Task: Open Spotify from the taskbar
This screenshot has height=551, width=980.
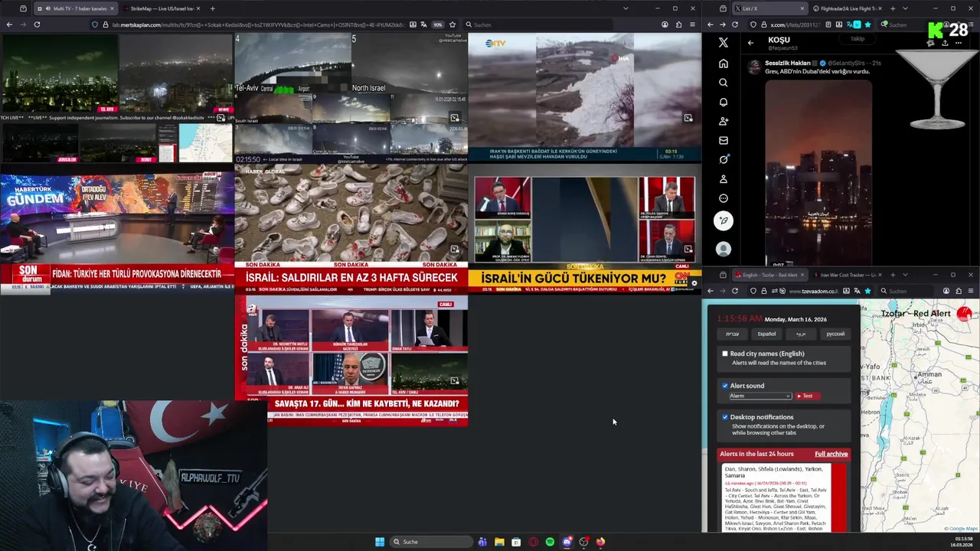Action: pos(550,542)
